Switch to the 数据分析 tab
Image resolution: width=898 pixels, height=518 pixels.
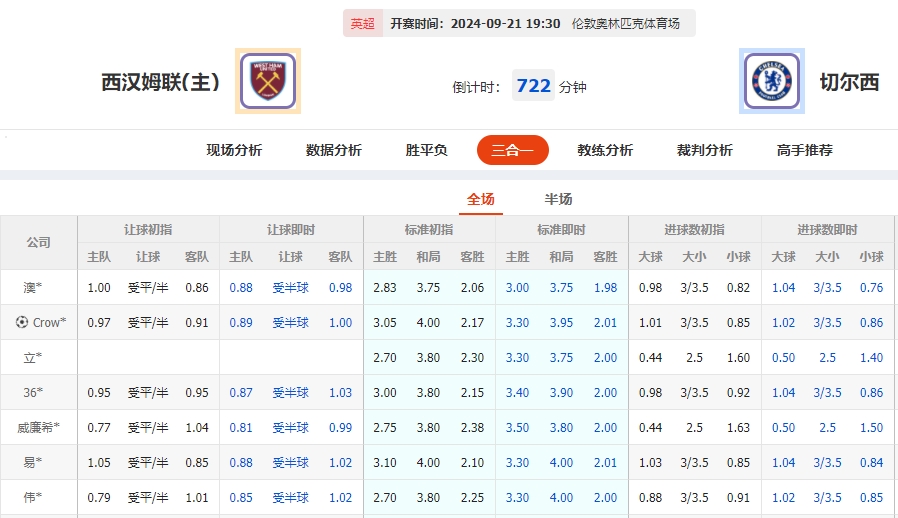(x=334, y=150)
